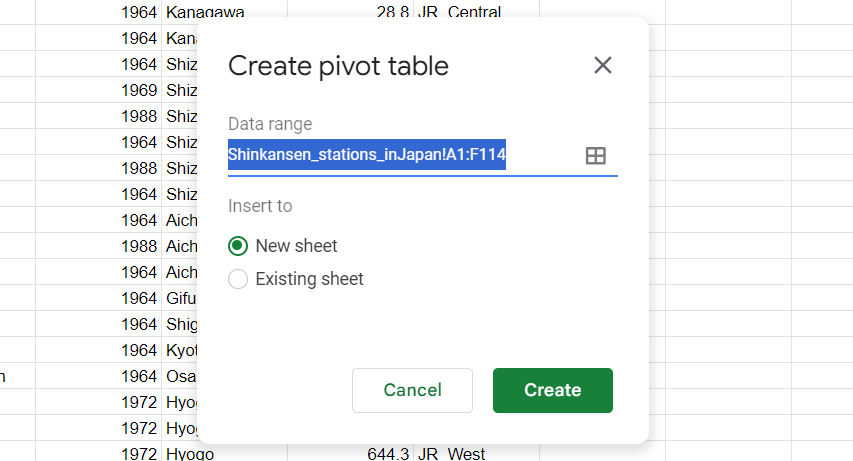The height and width of the screenshot is (461, 853).
Task: Select the New sheet radio option
Action: tap(238, 246)
